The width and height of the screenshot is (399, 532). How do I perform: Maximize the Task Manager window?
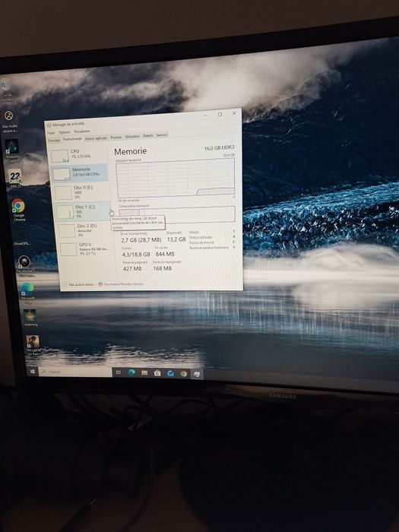(x=220, y=114)
